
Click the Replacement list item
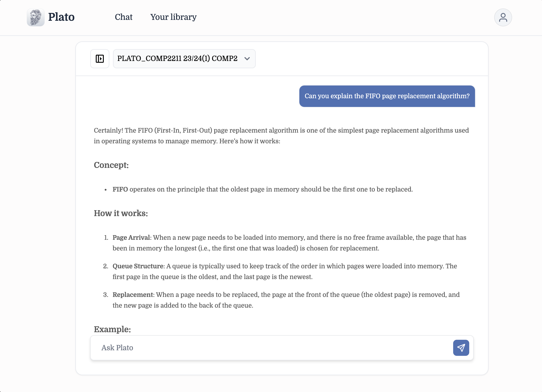pos(286,300)
